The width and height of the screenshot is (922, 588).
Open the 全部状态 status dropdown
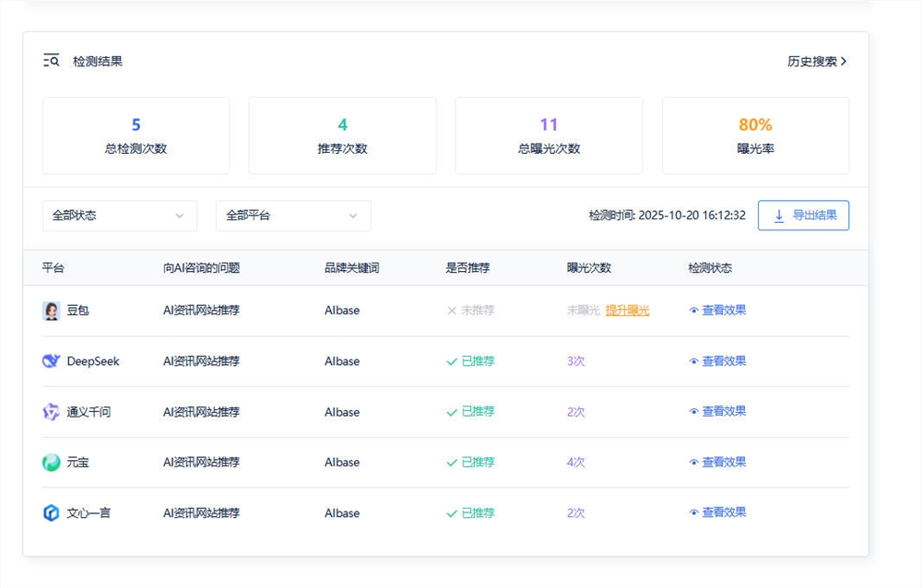coord(120,216)
